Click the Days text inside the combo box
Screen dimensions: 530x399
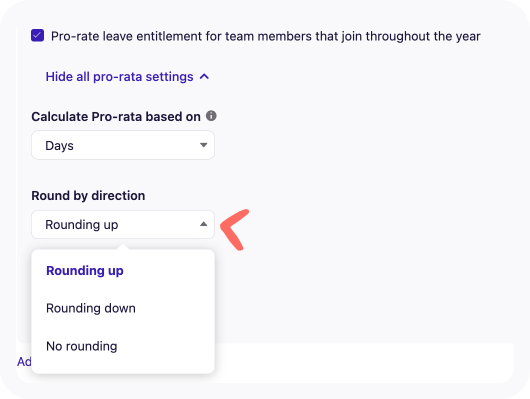[x=59, y=146]
